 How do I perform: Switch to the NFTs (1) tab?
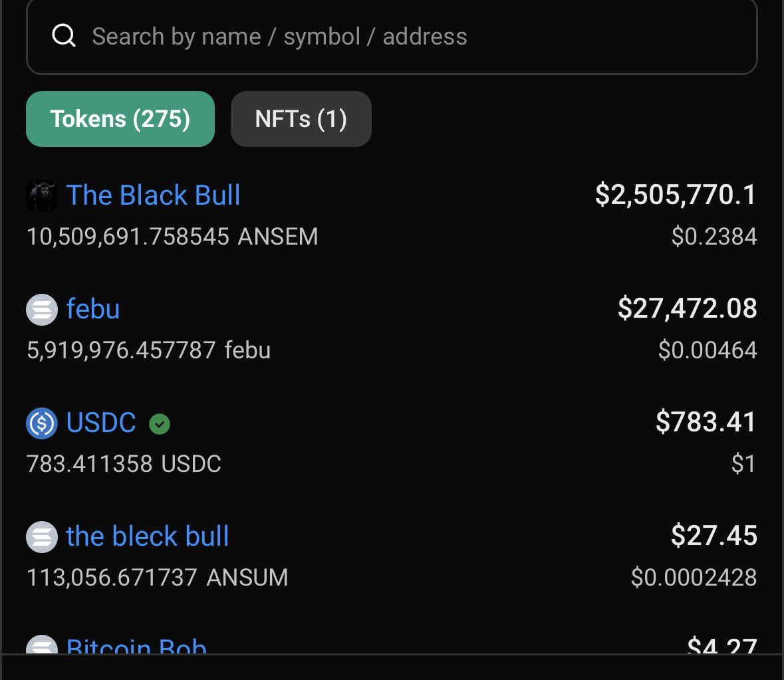pos(301,119)
